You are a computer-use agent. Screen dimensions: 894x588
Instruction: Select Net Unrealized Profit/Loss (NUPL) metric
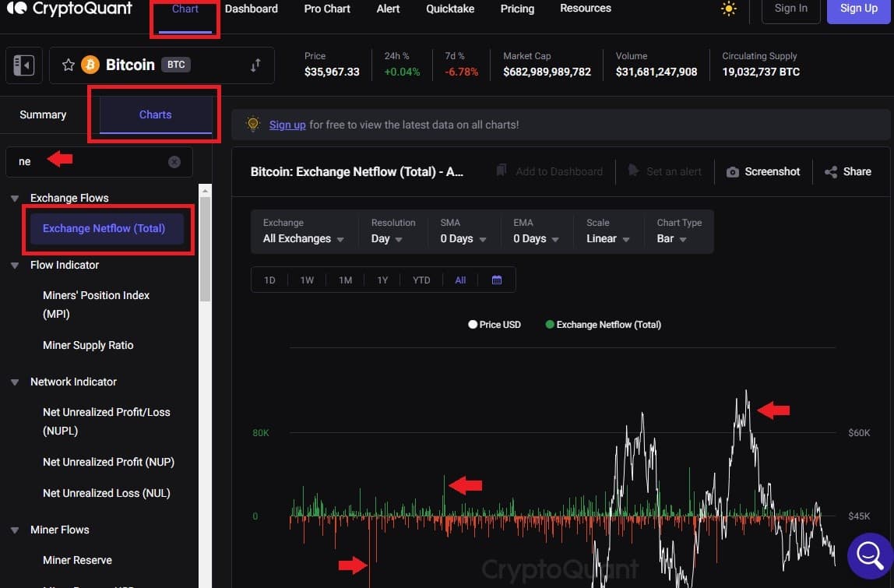click(x=106, y=421)
